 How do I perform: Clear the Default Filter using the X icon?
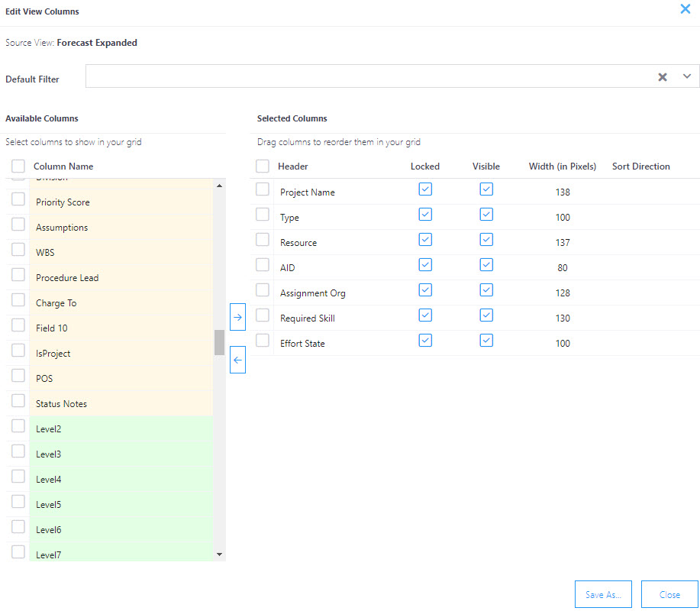click(662, 76)
